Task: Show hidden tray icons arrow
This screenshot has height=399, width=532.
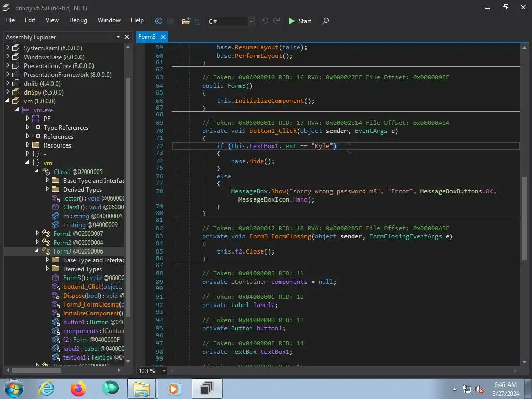Action: coord(454,390)
